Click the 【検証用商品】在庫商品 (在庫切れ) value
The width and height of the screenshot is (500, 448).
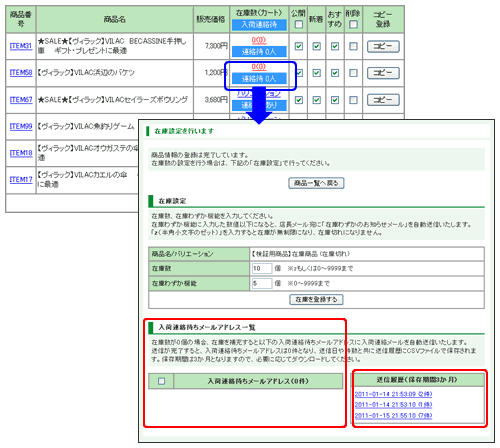[301, 254]
